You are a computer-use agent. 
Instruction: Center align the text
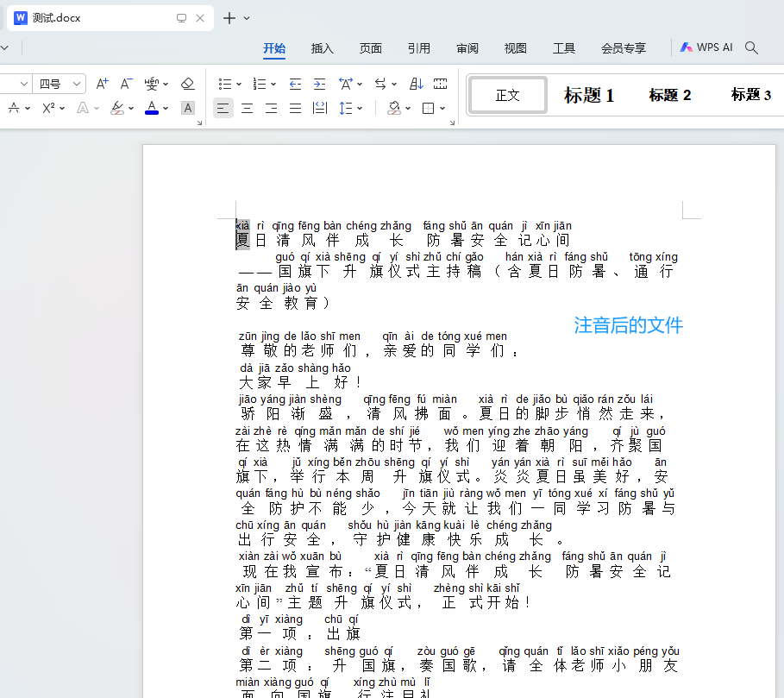247,108
